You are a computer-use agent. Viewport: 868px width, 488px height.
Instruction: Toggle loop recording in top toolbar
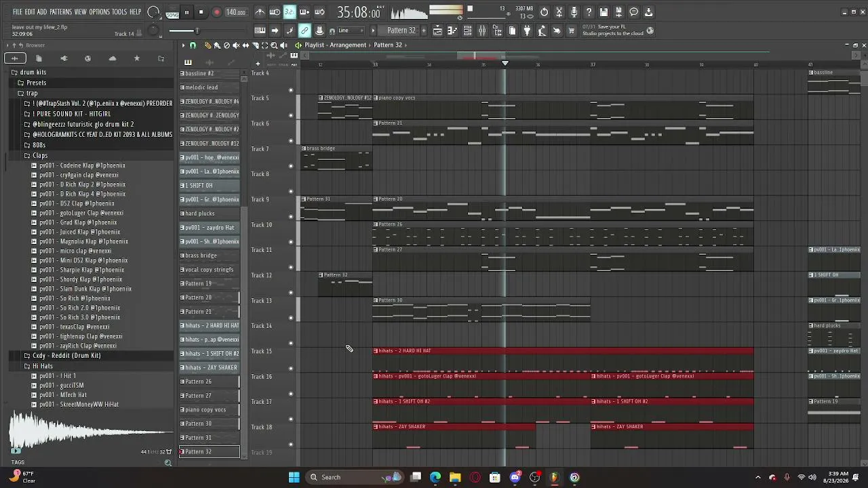[x=319, y=12]
